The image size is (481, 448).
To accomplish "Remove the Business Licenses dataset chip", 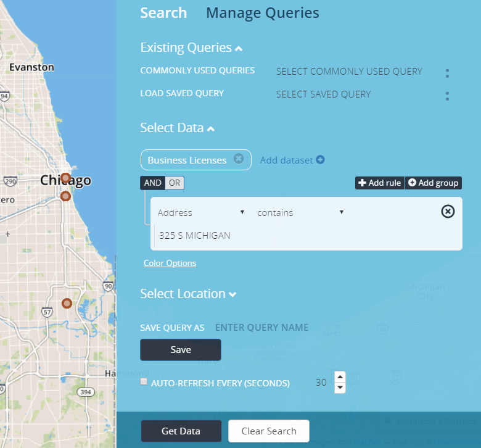I will tap(239, 159).
